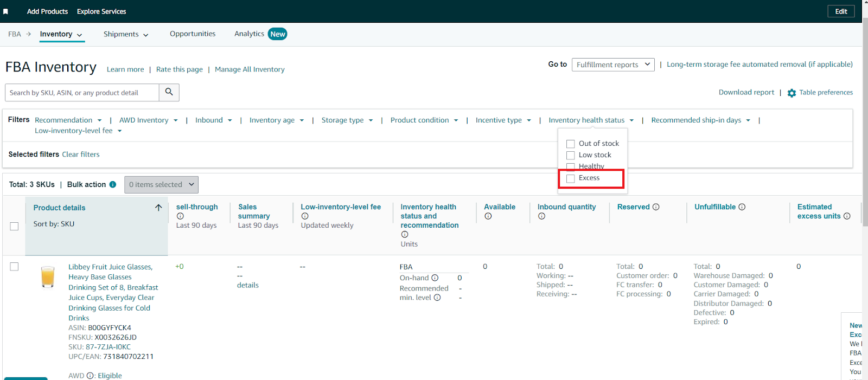The height and width of the screenshot is (380, 868).
Task: Expand the Storage type filter
Action: click(x=347, y=120)
